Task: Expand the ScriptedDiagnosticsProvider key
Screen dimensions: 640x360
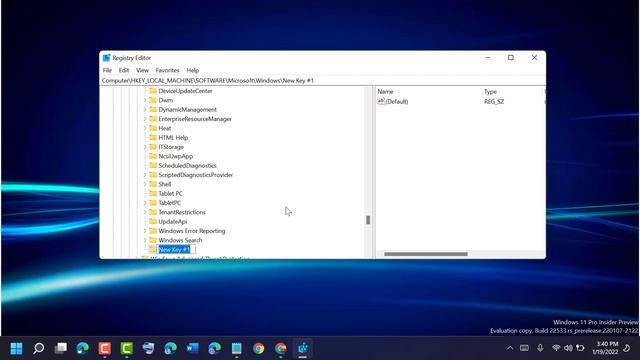Action: (144, 175)
